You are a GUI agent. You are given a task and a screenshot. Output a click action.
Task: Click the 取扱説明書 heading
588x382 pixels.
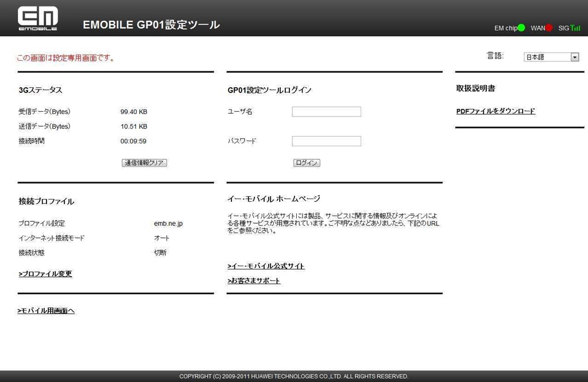(475, 88)
